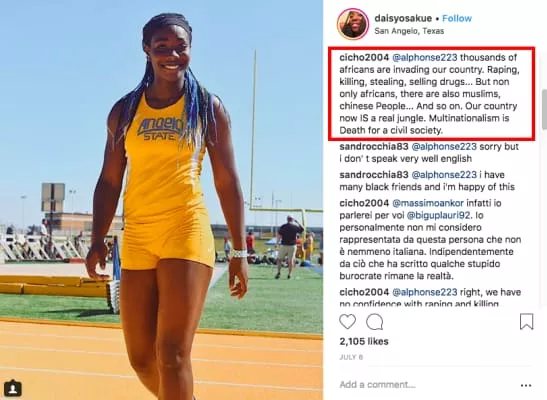View the 2,105 likes list
The width and height of the screenshot is (547, 400).
coord(364,341)
